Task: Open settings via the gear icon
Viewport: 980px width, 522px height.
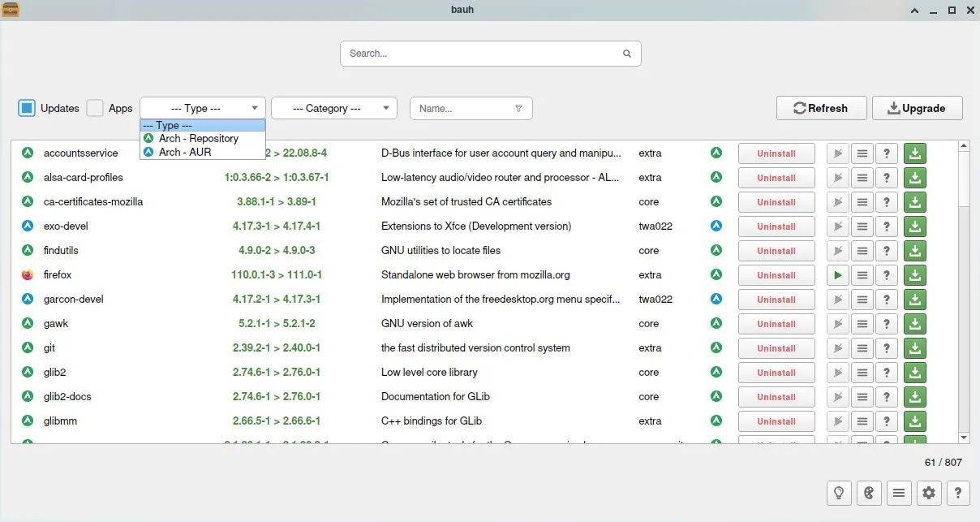Action: 928,492
